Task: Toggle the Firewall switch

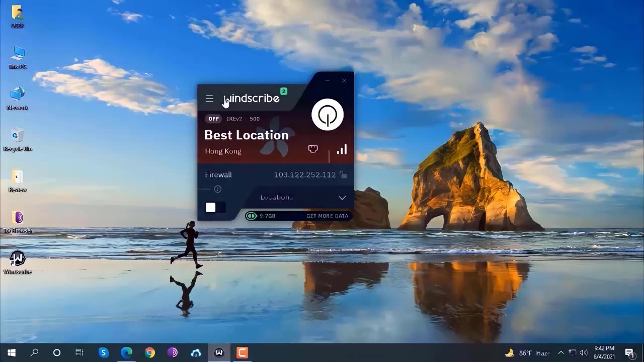Action: [215, 207]
